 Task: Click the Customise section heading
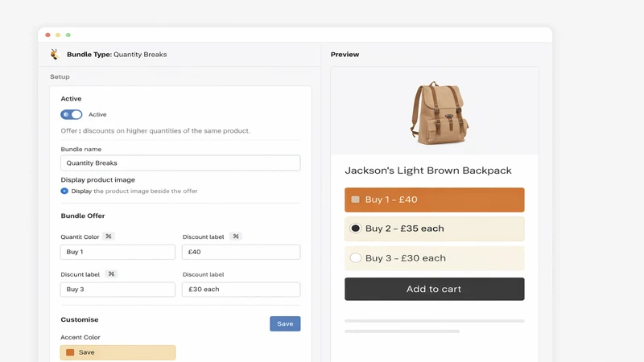(x=79, y=319)
